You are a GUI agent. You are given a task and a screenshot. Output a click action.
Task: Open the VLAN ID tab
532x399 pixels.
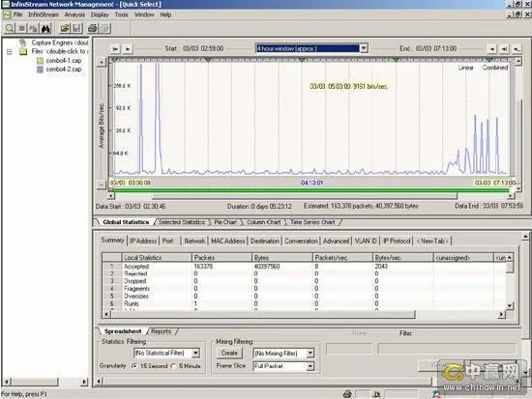pyautogui.click(x=366, y=241)
